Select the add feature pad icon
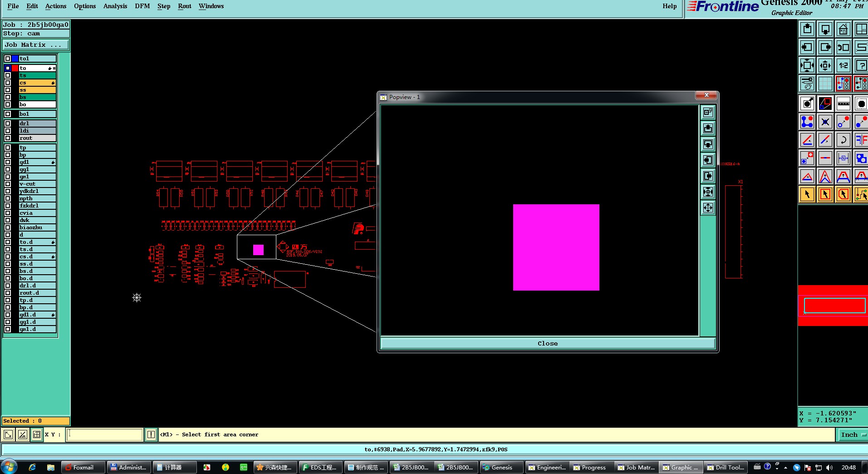Screen dimensions: 868x474 [x=807, y=104]
